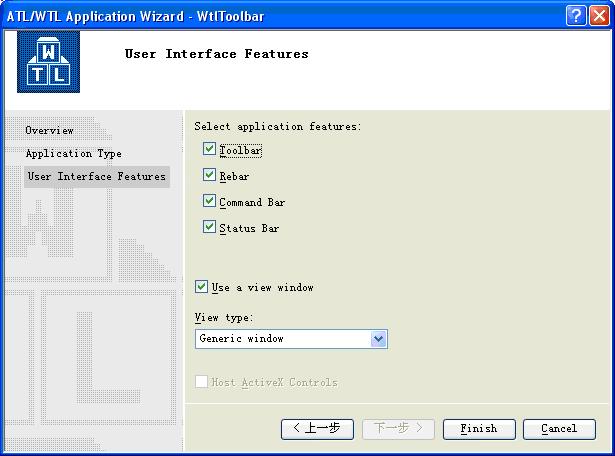Open the Application Type page
Screen dimensions: 615x456
(74, 153)
